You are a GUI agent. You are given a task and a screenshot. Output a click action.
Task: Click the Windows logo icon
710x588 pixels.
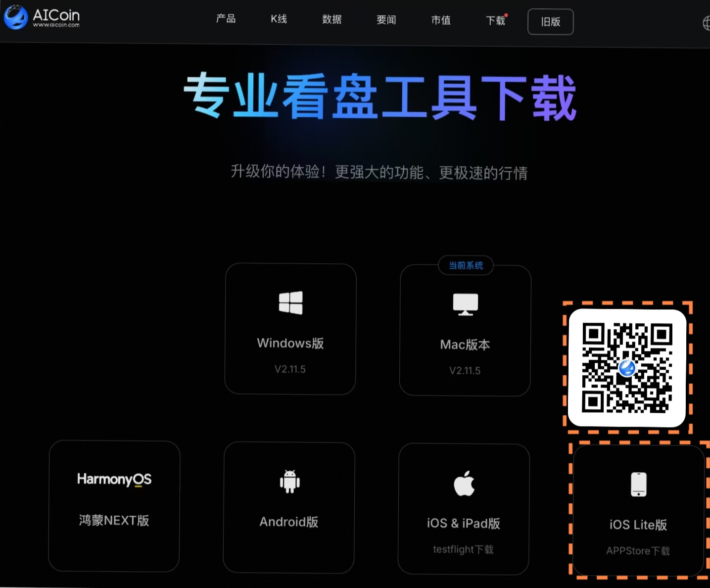click(291, 303)
